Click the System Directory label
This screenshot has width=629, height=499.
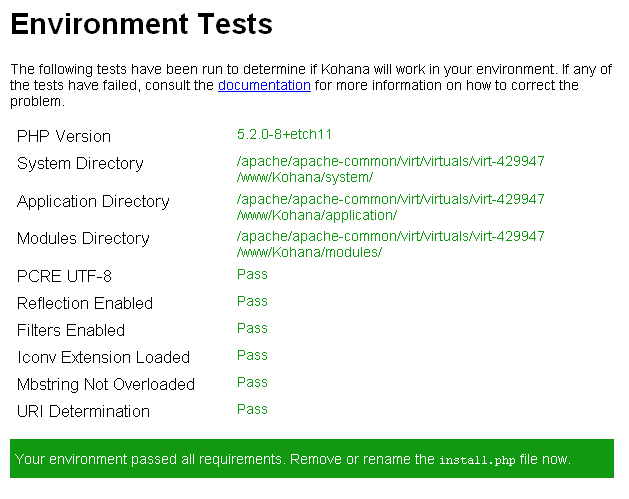pyautogui.click(x=80, y=164)
